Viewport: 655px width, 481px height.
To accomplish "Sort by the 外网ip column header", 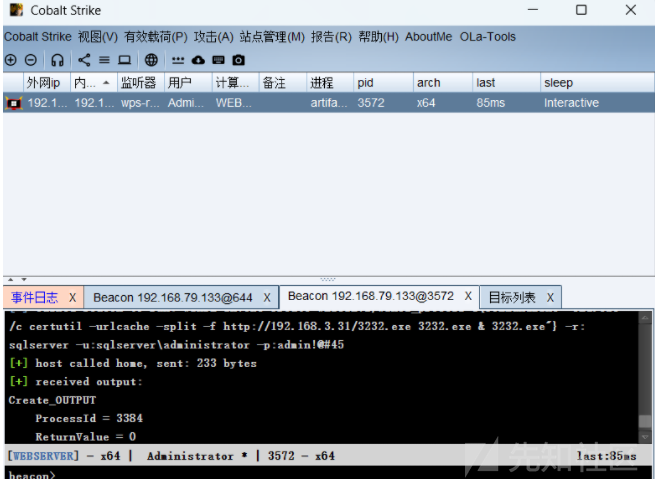I will pyautogui.click(x=47, y=83).
